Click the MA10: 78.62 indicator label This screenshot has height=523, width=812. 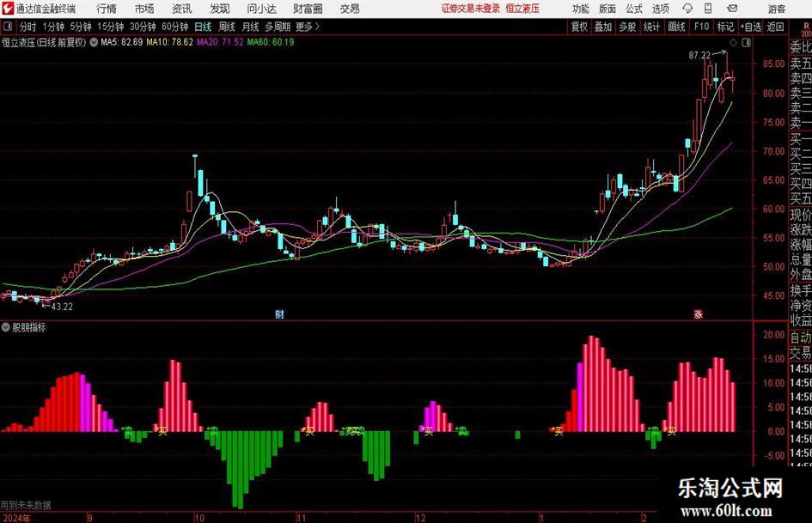[x=170, y=42]
